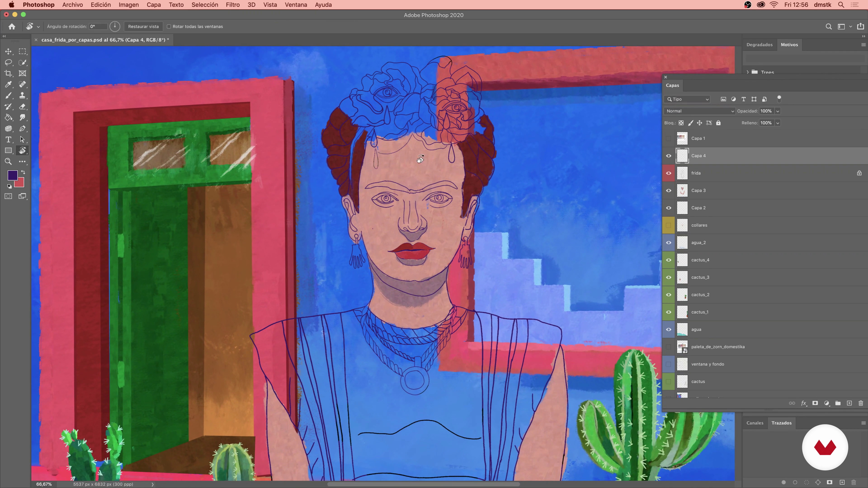Click the Restaurar vista button
The height and width of the screenshot is (488, 868).
click(143, 27)
